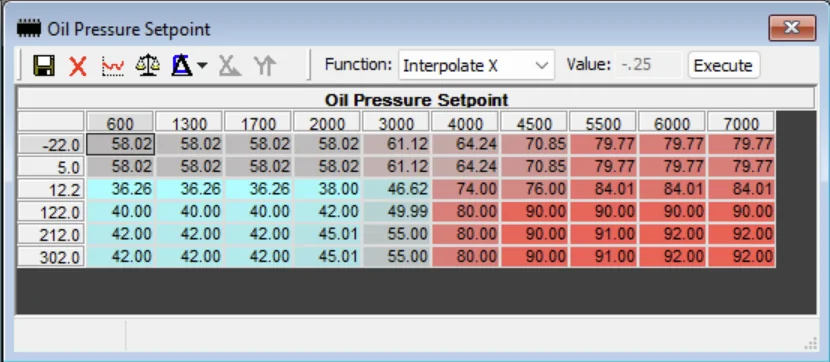Screen dimensions: 830x362
Task: Click the window title bar chip icon
Action: pyautogui.click(x=29, y=28)
